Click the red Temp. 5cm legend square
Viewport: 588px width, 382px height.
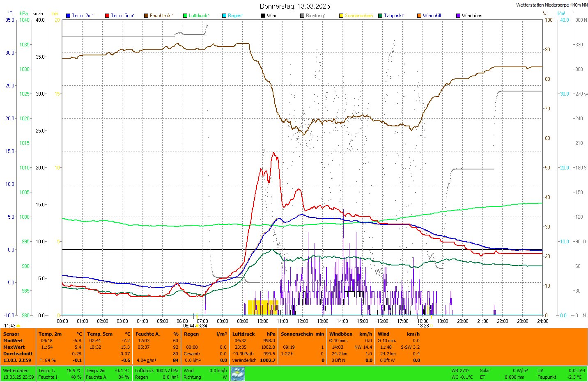[x=107, y=16]
